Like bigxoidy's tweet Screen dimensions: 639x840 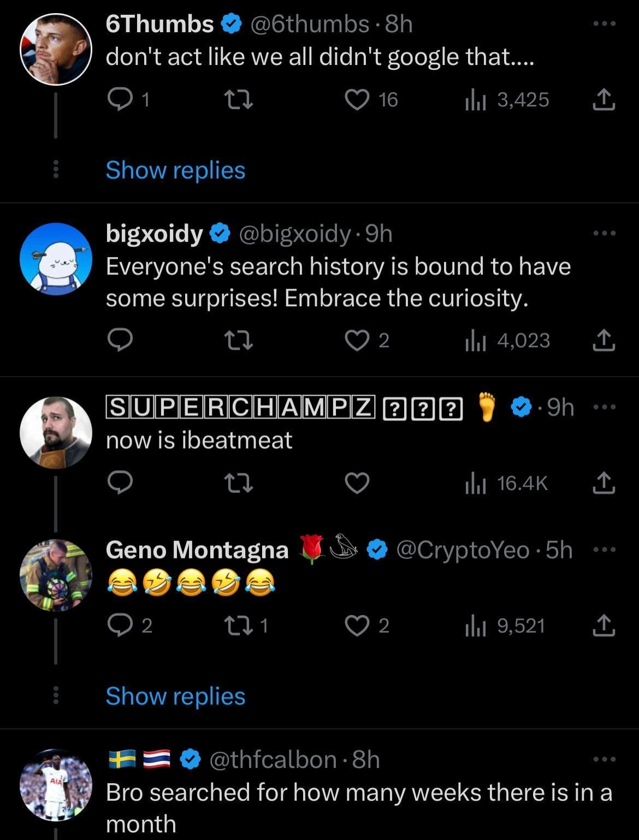(x=357, y=340)
